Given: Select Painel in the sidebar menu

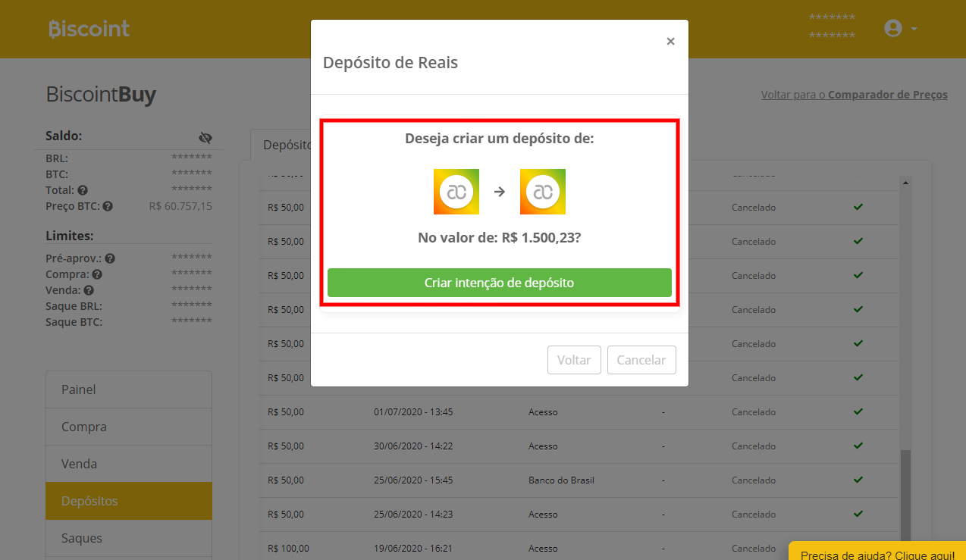Looking at the screenshot, I should click(129, 389).
